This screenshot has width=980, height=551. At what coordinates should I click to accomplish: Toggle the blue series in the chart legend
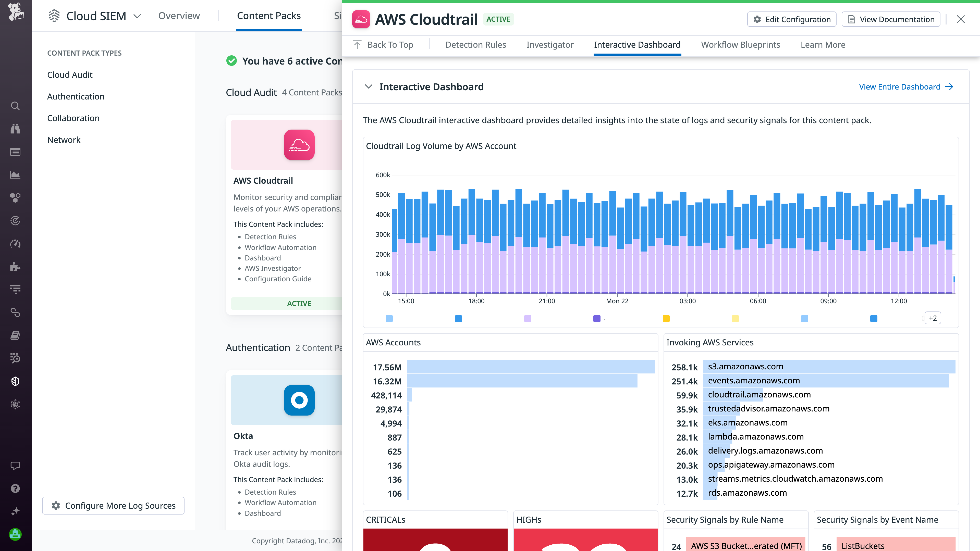point(458,319)
